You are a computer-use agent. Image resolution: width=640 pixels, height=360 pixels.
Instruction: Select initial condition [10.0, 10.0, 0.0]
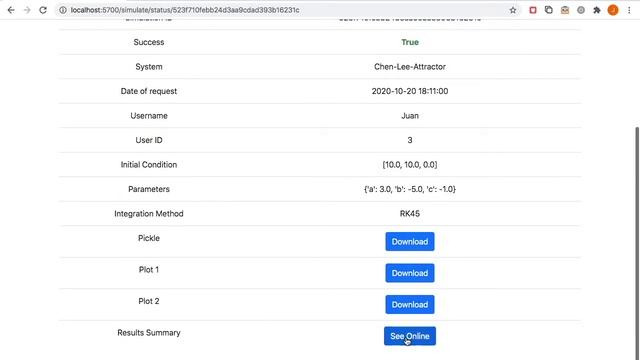click(x=410, y=164)
